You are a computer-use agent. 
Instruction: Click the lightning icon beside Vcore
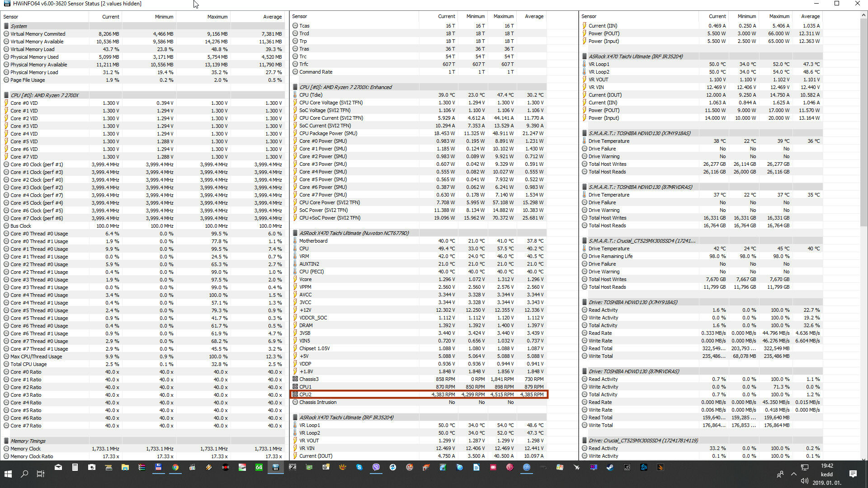[x=295, y=279]
